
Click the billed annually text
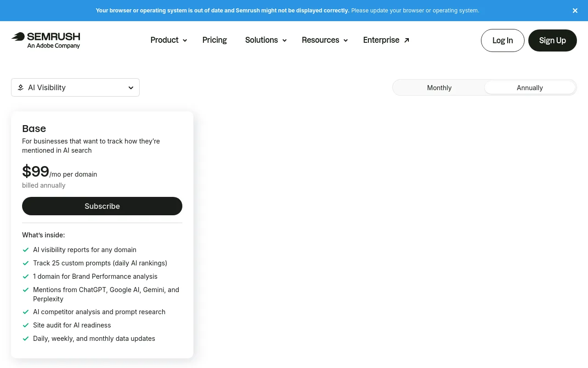pyautogui.click(x=44, y=185)
